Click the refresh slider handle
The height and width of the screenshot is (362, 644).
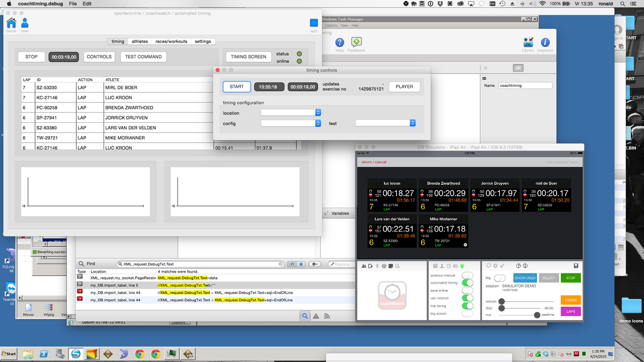click(x=502, y=301)
